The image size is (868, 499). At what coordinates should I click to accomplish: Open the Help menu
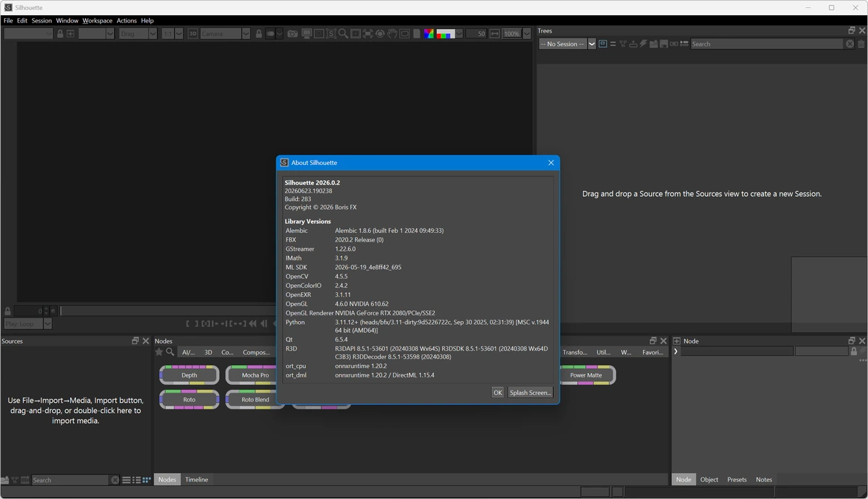148,21
